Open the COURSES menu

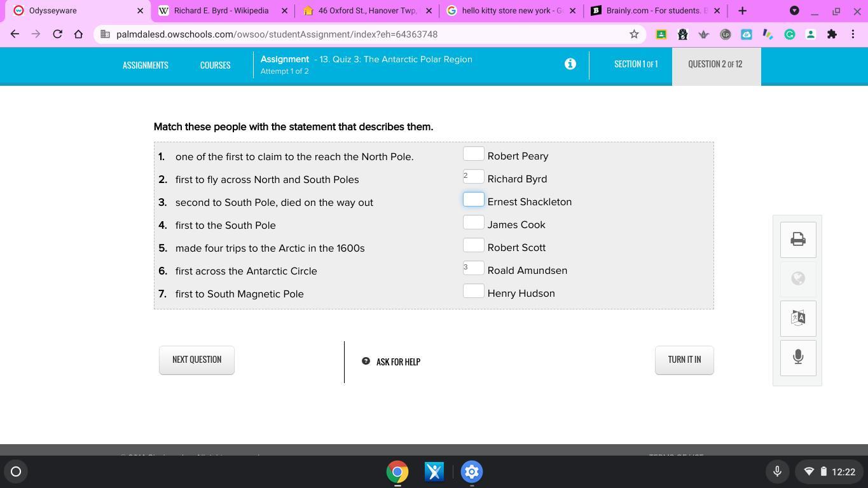coord(215,65)
